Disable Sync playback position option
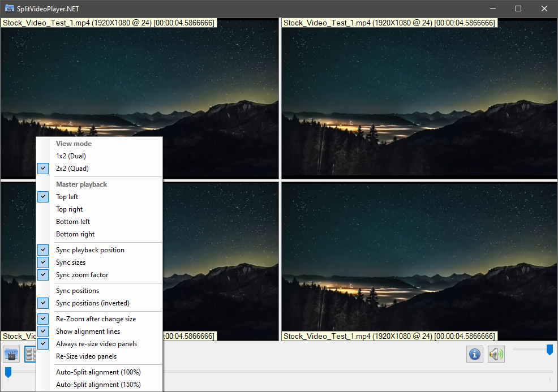Viewport: 558px width, 392px height. [90, 250]
